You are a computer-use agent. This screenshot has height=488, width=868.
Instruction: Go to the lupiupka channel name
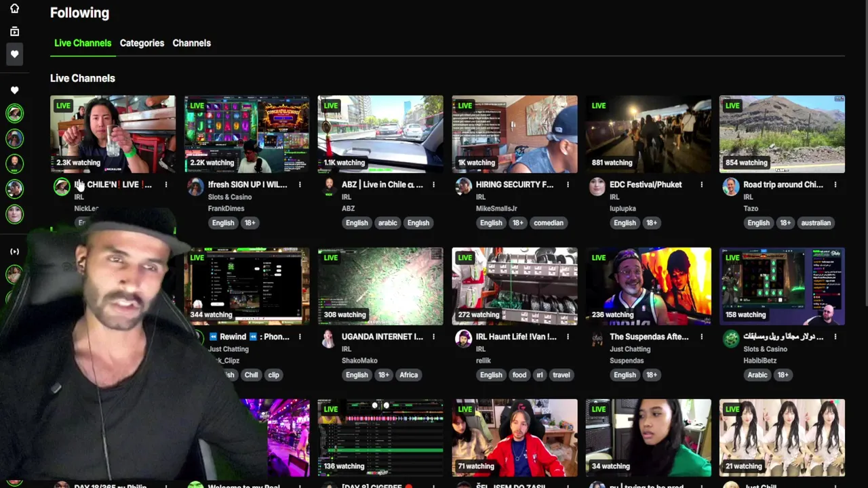(x=623, y=209)
